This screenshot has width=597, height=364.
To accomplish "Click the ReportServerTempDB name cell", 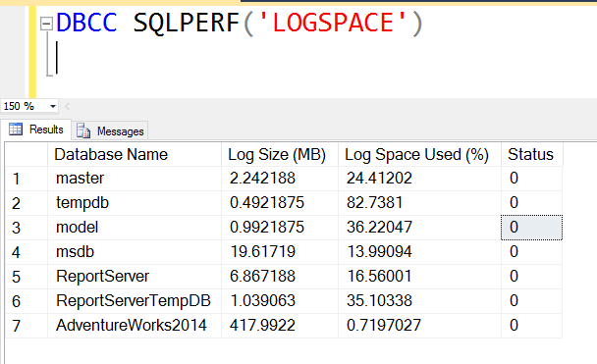I will pos(135,301).
